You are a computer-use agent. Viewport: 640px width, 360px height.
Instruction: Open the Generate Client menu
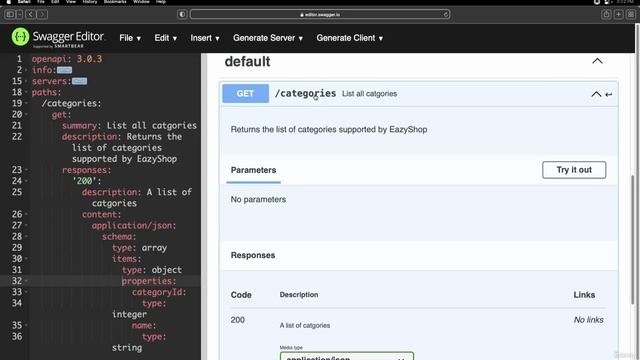(349, 38)
